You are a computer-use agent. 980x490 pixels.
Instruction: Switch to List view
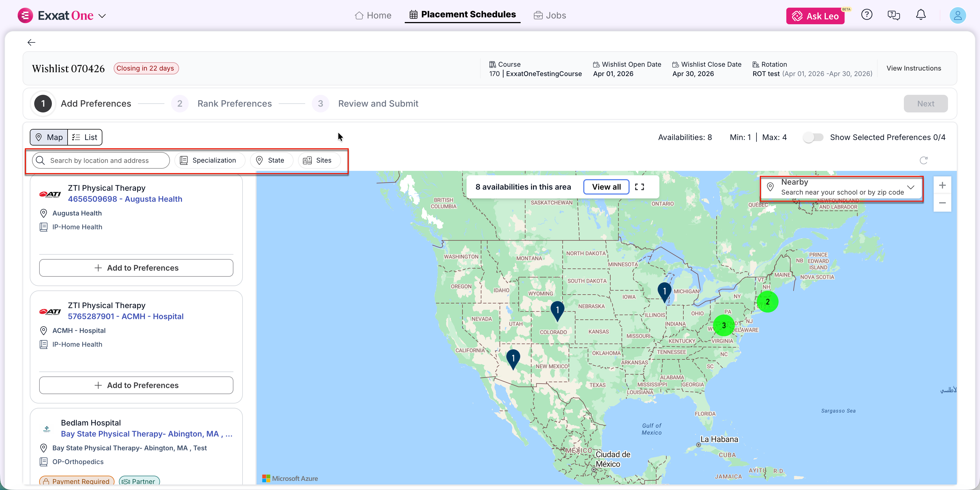tap(85, 137)
